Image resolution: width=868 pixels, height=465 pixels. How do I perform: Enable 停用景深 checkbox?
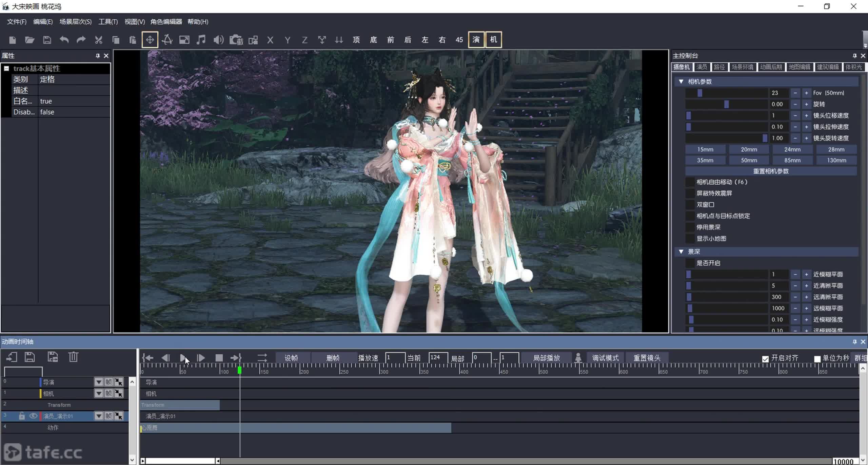[690, 227]
